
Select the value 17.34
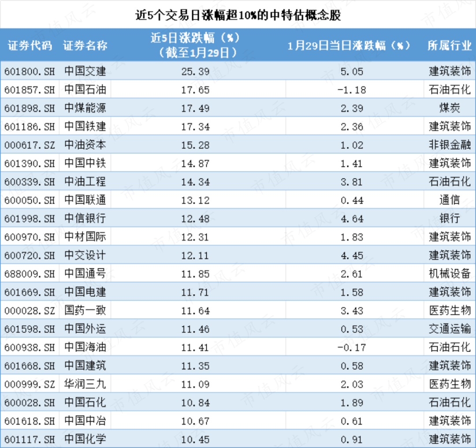pyautogui.click(x=195, y=127)
